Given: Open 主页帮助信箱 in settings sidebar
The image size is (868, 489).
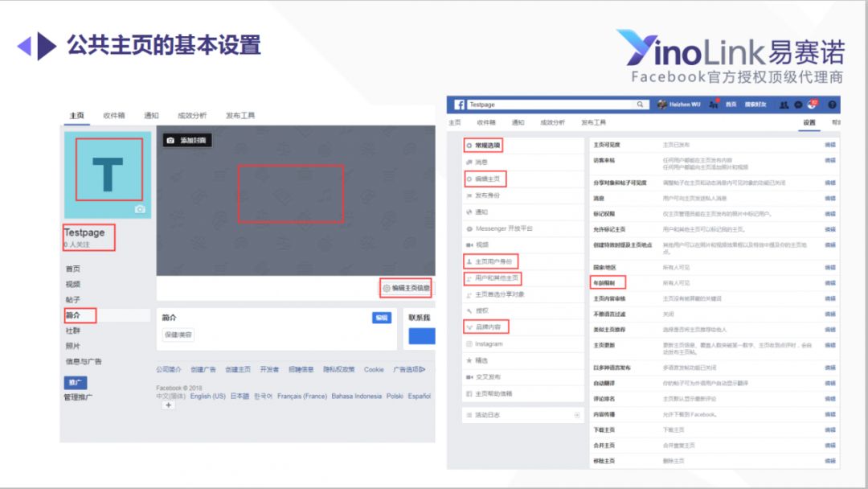Looking at the screenshot, I should click(493, 394).
